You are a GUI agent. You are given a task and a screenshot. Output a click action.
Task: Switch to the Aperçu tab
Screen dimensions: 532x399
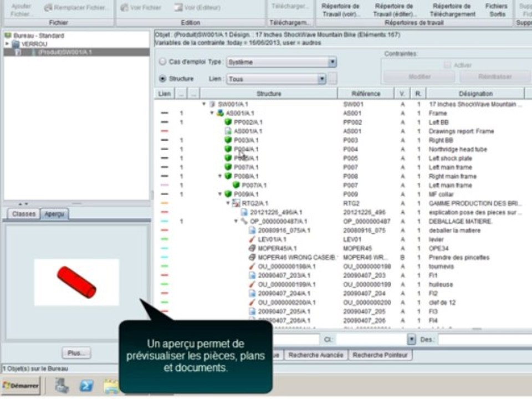tap(54, 214)
